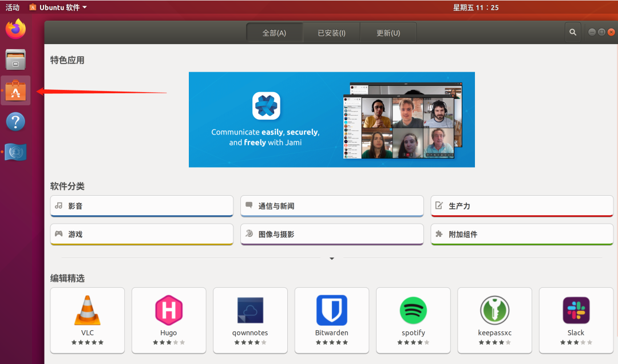Open the keepassxc app card

tap(494, 321)
